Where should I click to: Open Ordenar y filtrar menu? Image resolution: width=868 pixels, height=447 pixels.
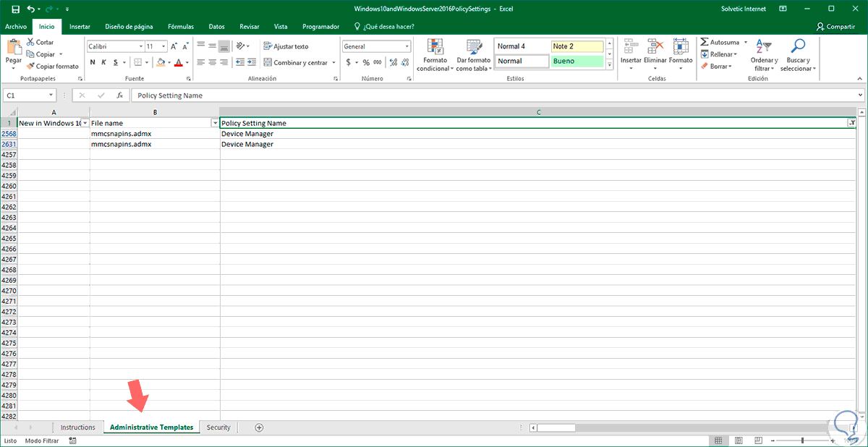tap(764, 55)
